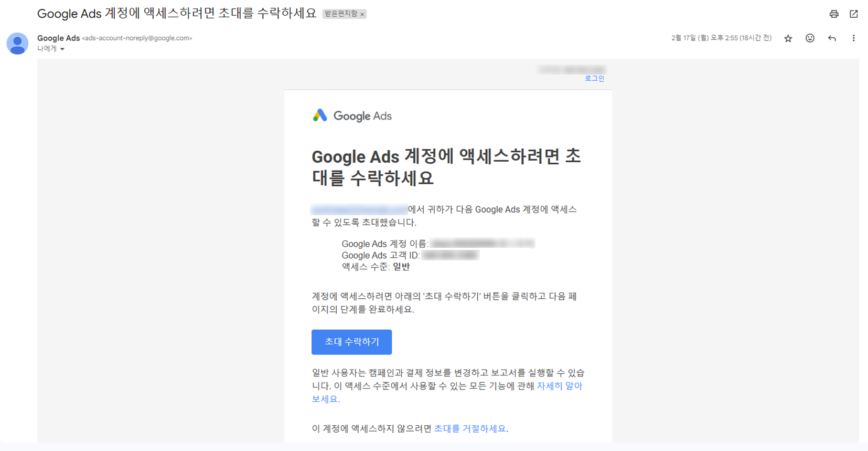Click the Google Ads logo

tap(352, 116)
